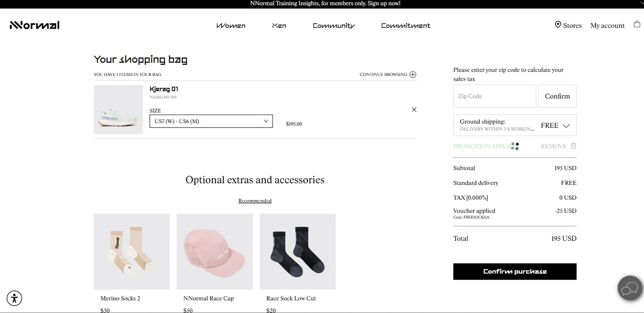Open the NNormal Race Cap product image
Viewport: 644px width, 313px height.
tap(215, 252)
